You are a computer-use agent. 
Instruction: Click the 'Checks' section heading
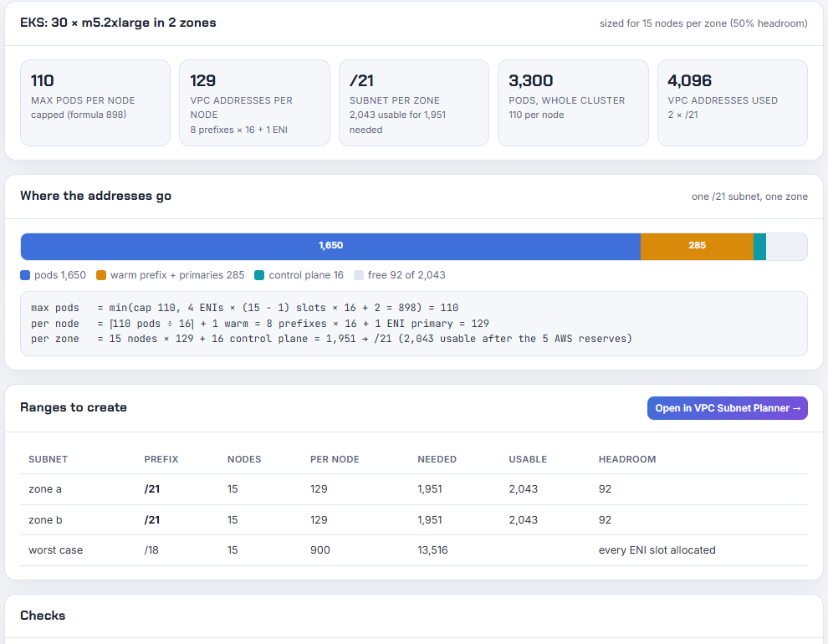click(43, 616)
